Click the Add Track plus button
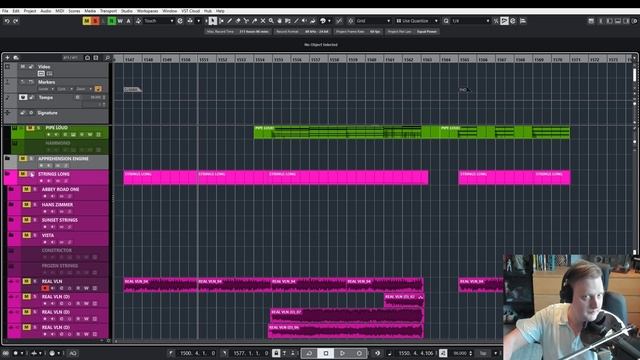 click(x=7, y=58)
